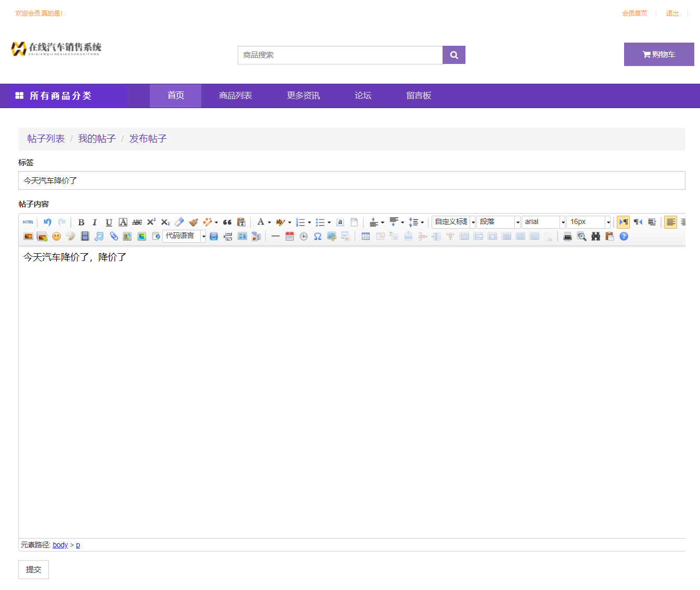This screenshot has height=590, width=700.
Task: Toggle underline formatting
Action: click(109, 222)
